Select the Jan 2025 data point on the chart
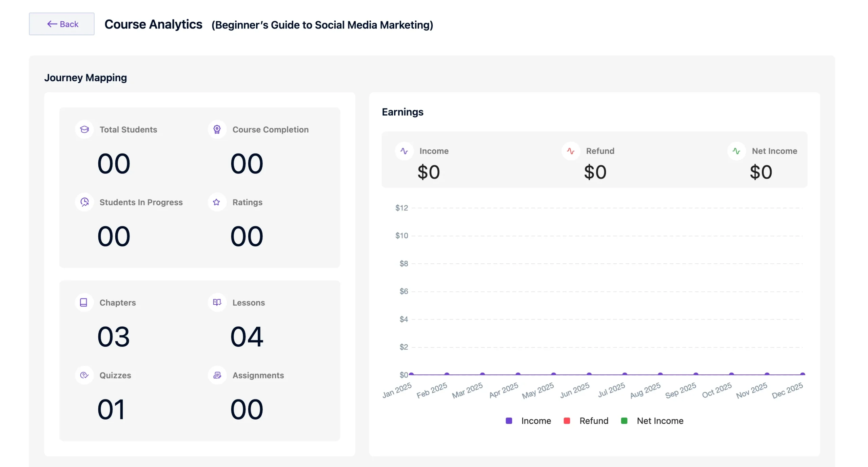 coord(411,374)
